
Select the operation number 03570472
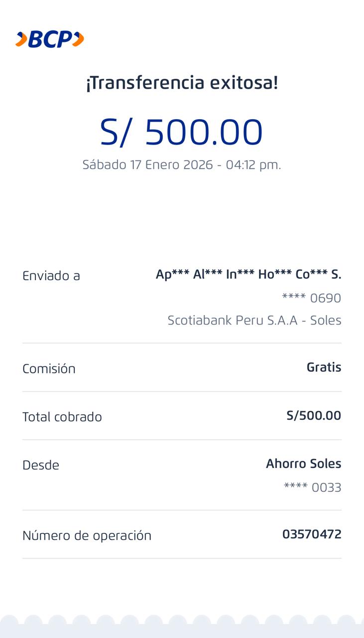[312, 534]
